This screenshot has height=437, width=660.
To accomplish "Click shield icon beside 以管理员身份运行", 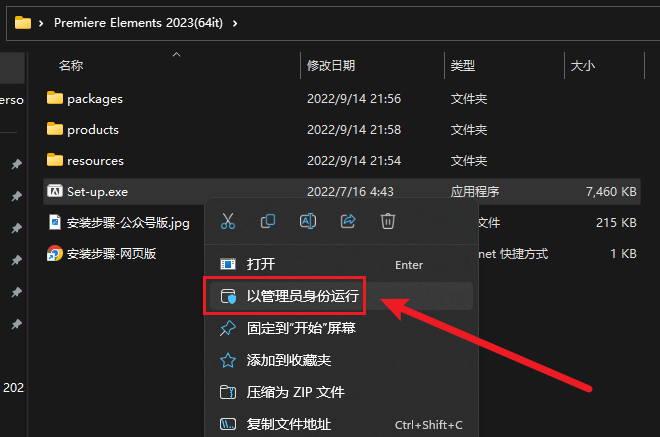I will pos(228,296).
